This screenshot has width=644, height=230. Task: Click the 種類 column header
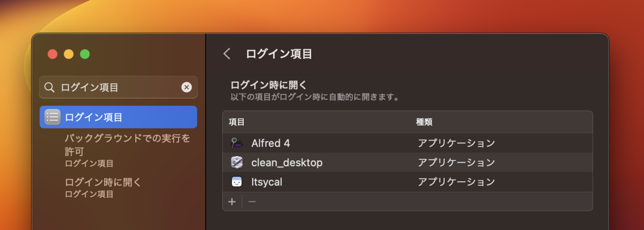(425, 122)
